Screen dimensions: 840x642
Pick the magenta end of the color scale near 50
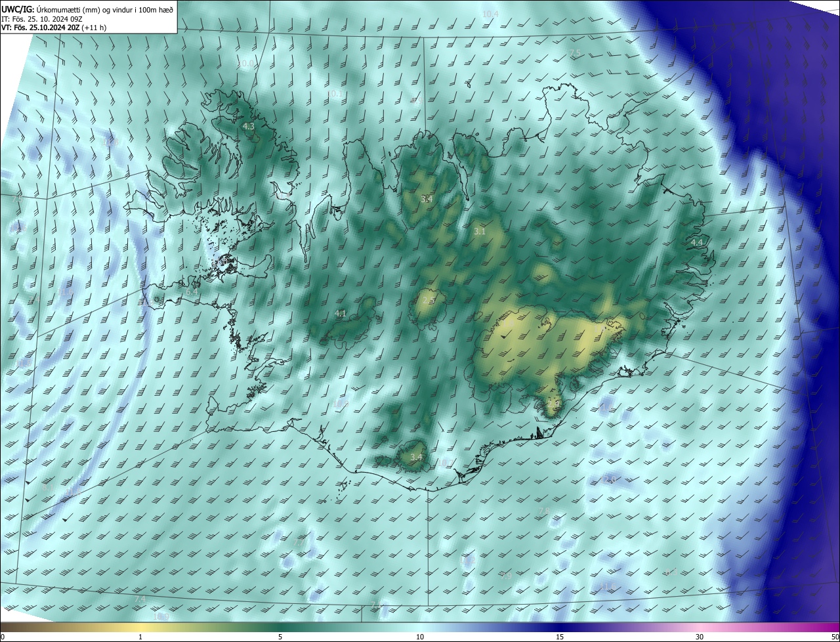835,627
